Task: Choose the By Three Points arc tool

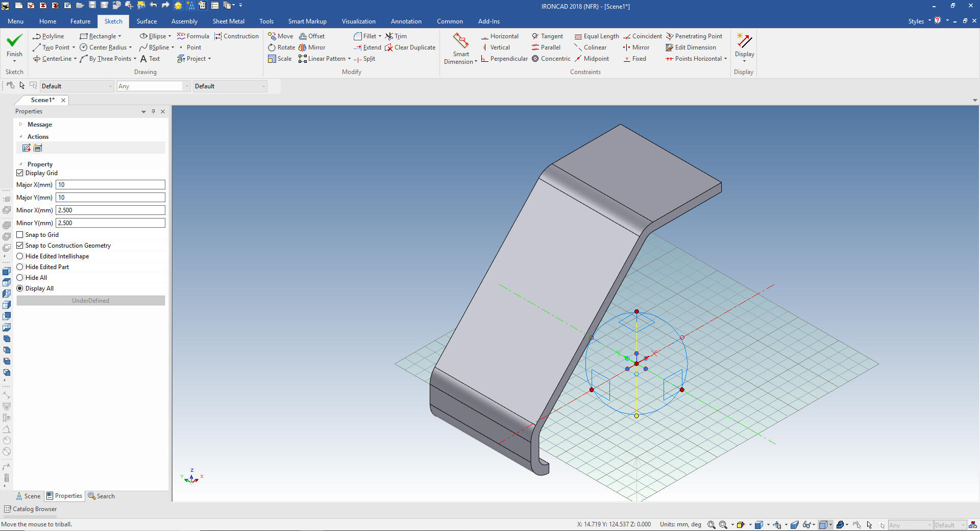Action: (105, 59)
